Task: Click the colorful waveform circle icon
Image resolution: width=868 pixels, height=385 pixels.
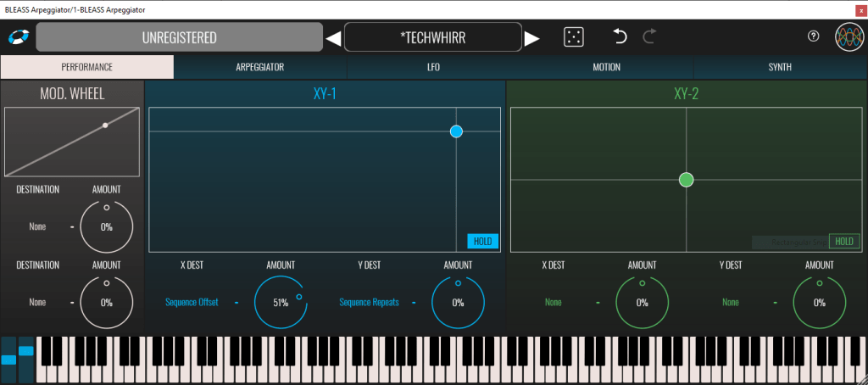Action: [848, 37]
